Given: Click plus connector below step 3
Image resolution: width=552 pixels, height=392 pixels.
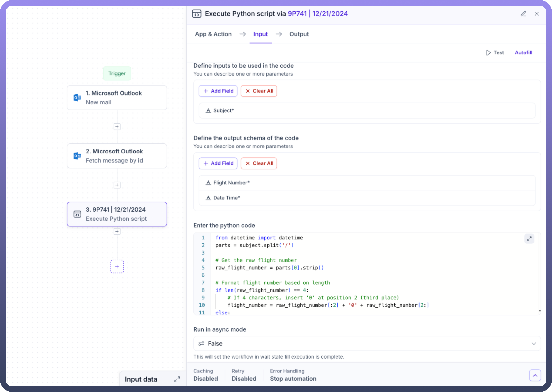Looking at the screenshot, I should (117, 231).
